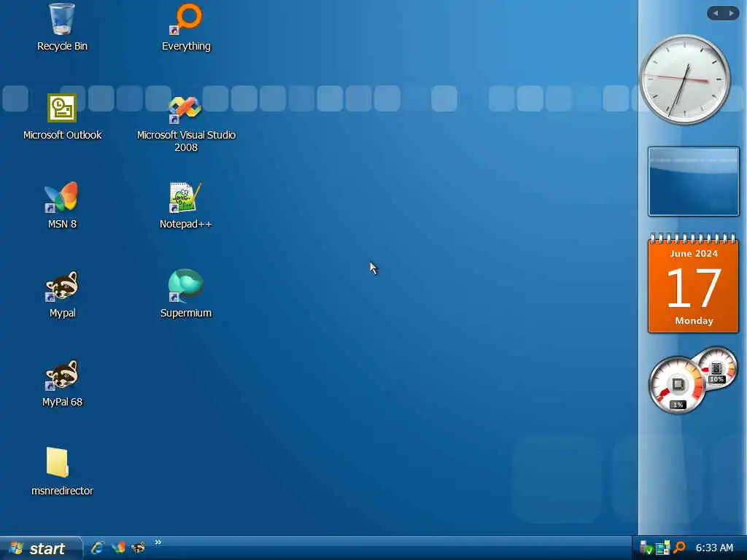Click the MSN butterfly Quick Launch icon
747x560 pixels.
point(118,548)
